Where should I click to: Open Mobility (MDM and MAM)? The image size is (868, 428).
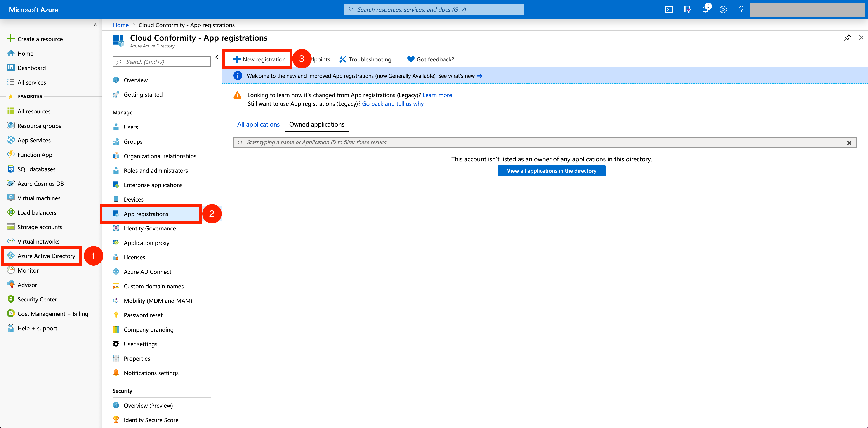152,301
